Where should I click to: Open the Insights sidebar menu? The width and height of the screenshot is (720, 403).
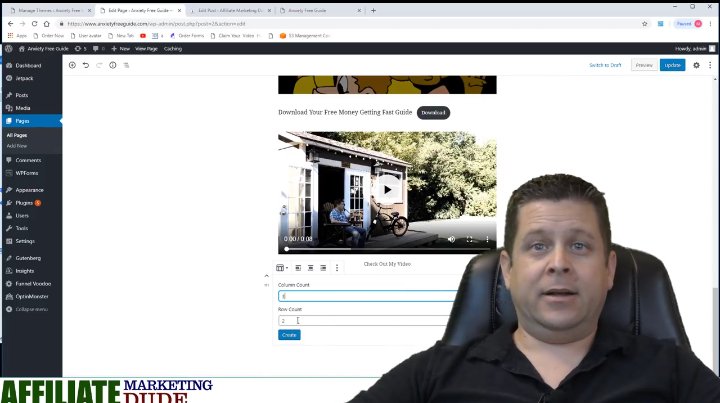24,271
